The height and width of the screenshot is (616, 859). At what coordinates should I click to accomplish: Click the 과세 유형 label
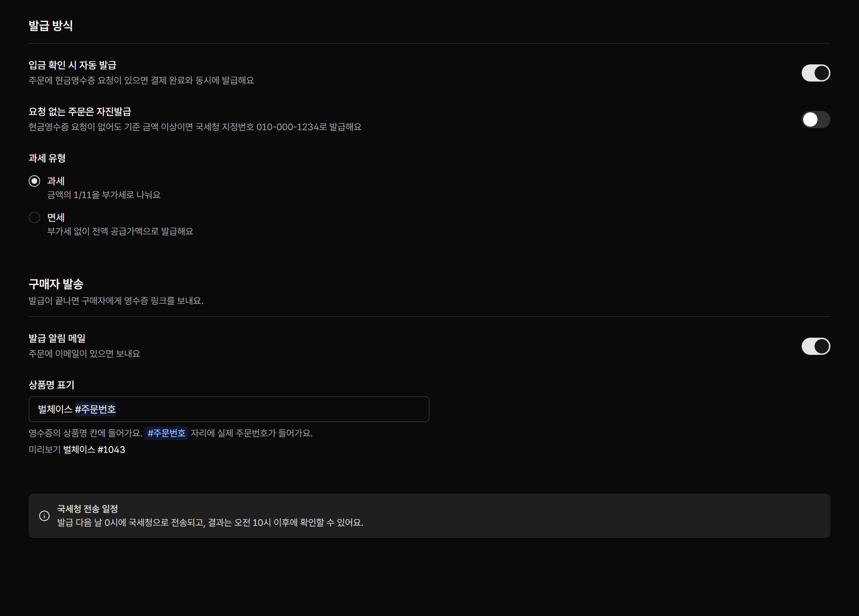click(47, 158)
